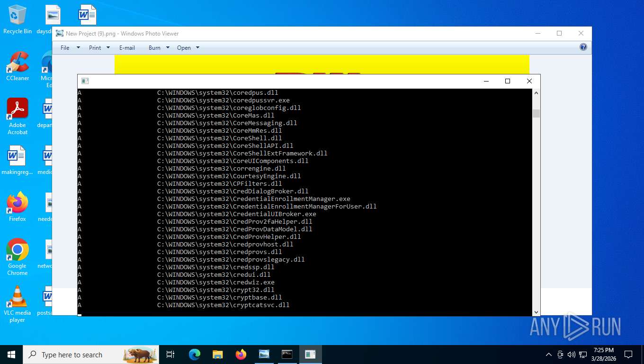Minimize the Windows Photo Viewer window
This screenshot has height=364, width=644.
click(x=537, y=33)
